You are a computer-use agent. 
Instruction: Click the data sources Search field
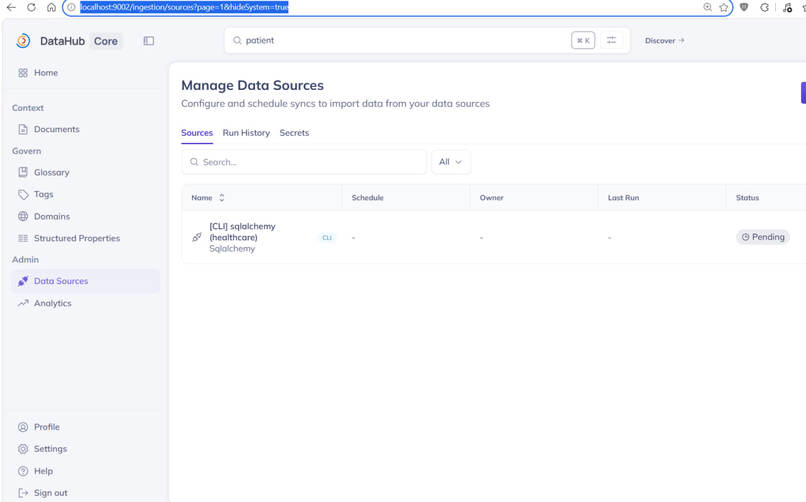pyautogui.click(x=304, y=162)
